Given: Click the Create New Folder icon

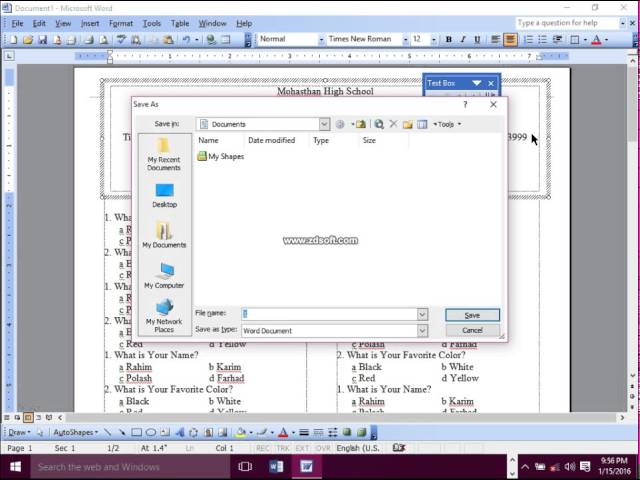Looking at the screenshot, I should [408, 124].
